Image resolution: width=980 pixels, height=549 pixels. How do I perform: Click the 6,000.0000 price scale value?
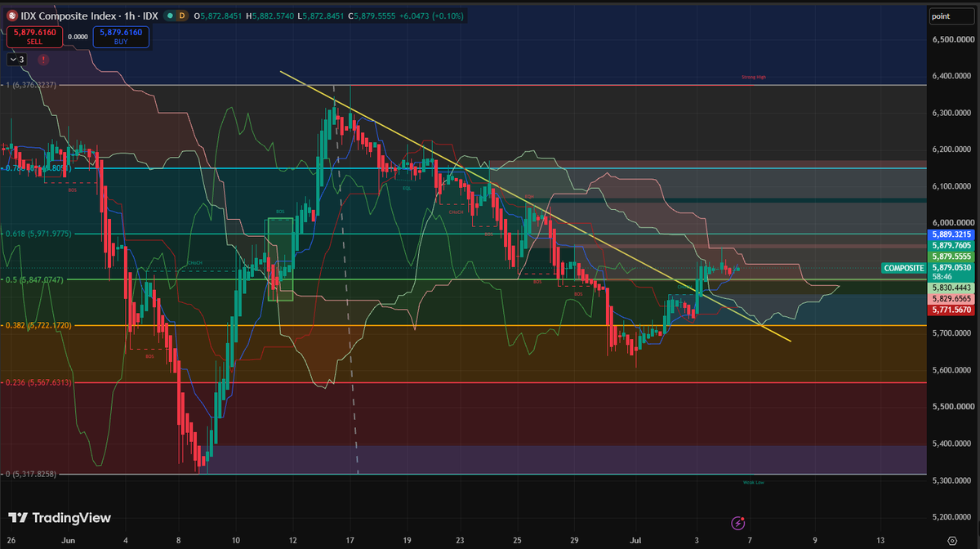click(953, 223)
